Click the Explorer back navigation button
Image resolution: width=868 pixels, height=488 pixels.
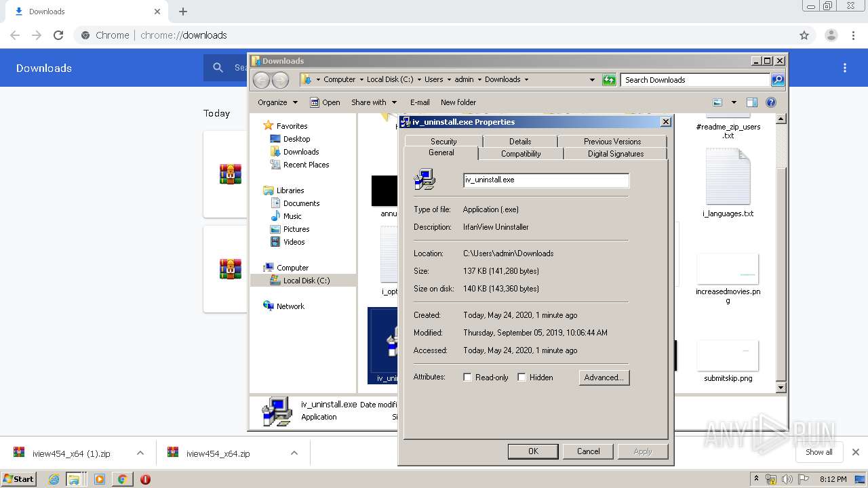[x=261, y=80]
